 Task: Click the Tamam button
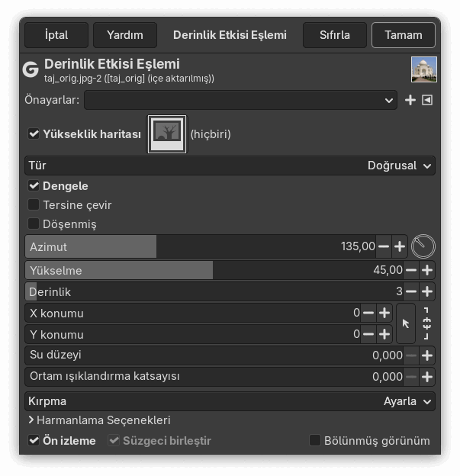coord(404,35)
